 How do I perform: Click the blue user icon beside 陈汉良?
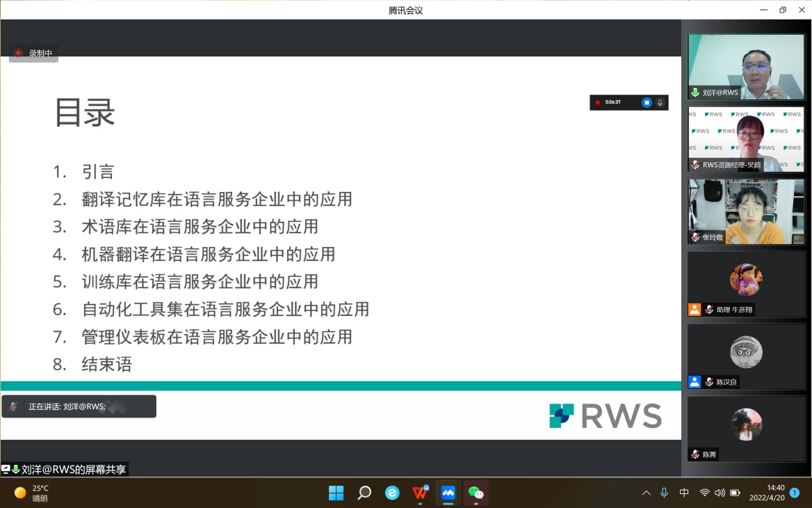[x=695, y=382]
